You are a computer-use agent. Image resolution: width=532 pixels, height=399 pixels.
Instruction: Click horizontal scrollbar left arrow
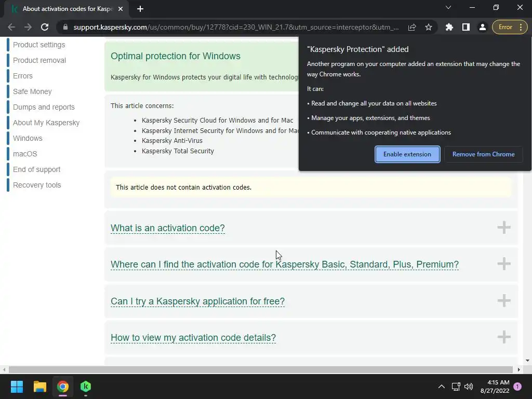pos(4,369)
